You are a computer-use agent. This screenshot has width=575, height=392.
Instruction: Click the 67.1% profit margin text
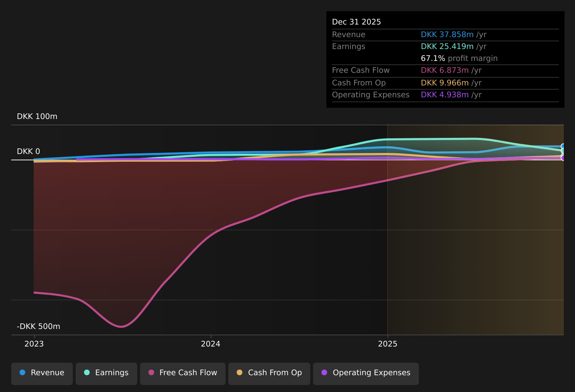click(x=459, y=58)
